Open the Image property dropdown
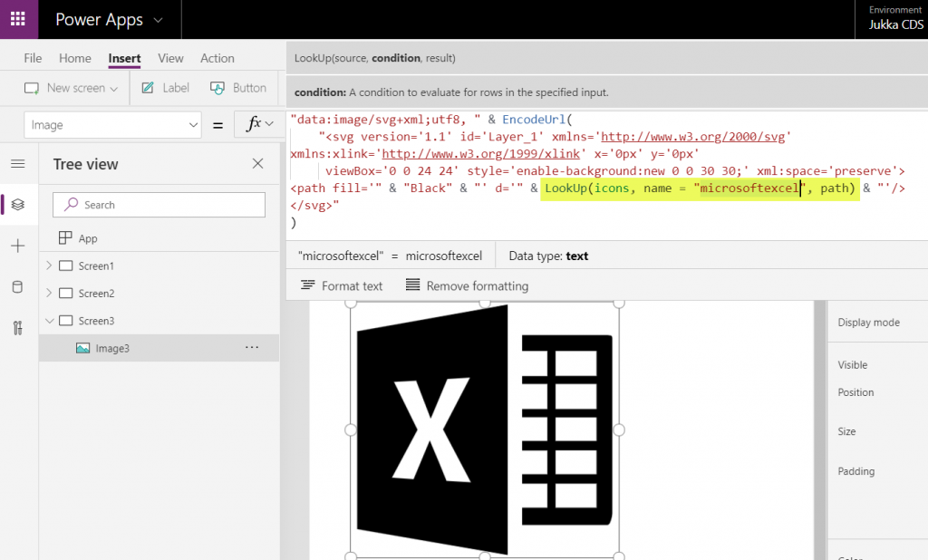928x560 pixels. click(113, 125)
